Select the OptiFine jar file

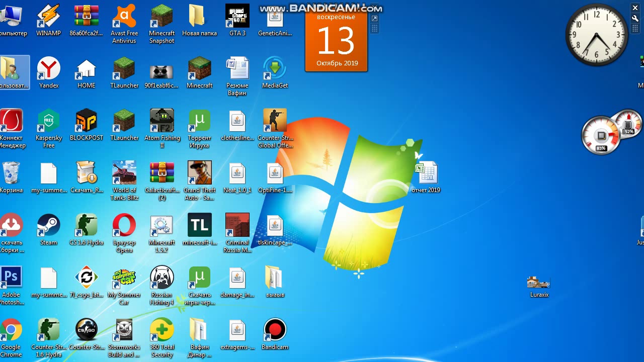click(x=275, y=177)
